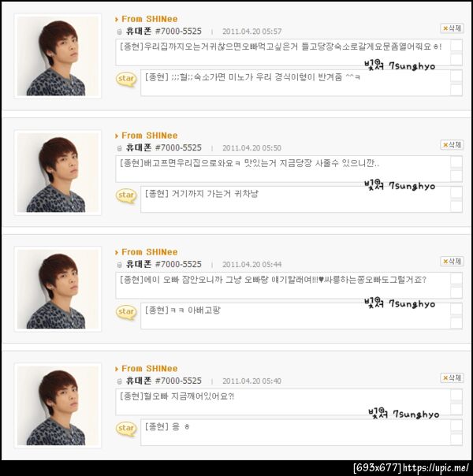Click the phone icon of the 05:57 message

pyautogui.click(x=119, y=32)
